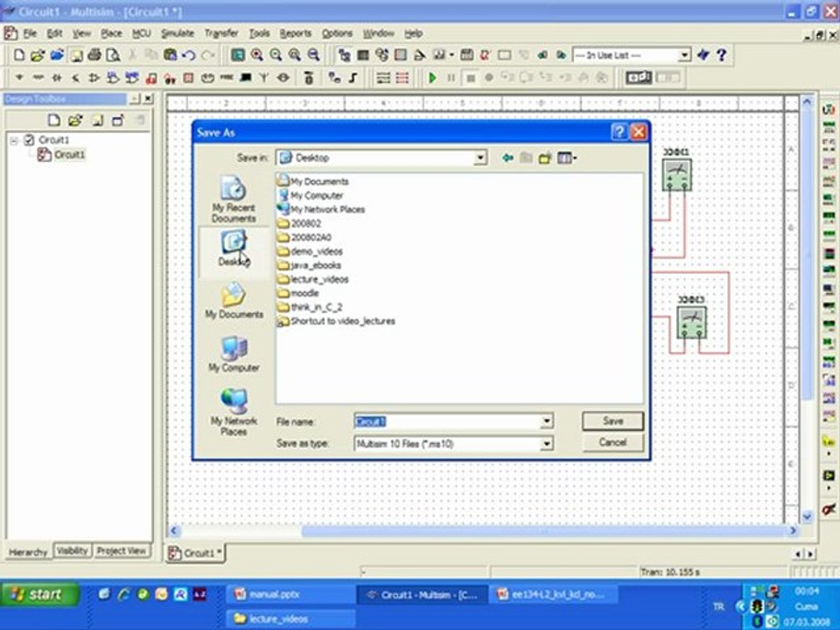840x630 pixels.
Task: Select Circuit1 child item in Design Toolbox
Action: (61, 154)
